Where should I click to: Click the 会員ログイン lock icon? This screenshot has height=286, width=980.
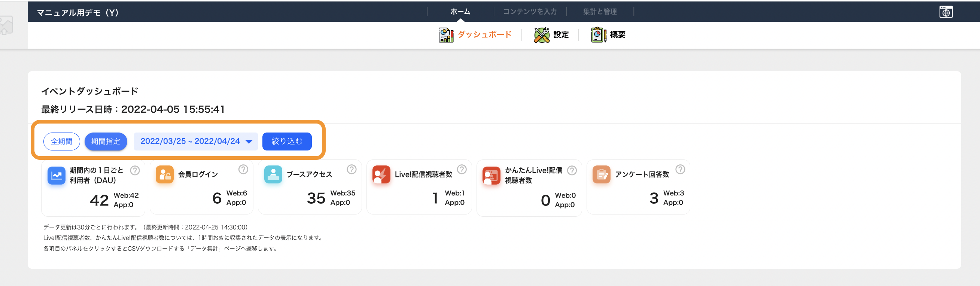coord(165,174)
